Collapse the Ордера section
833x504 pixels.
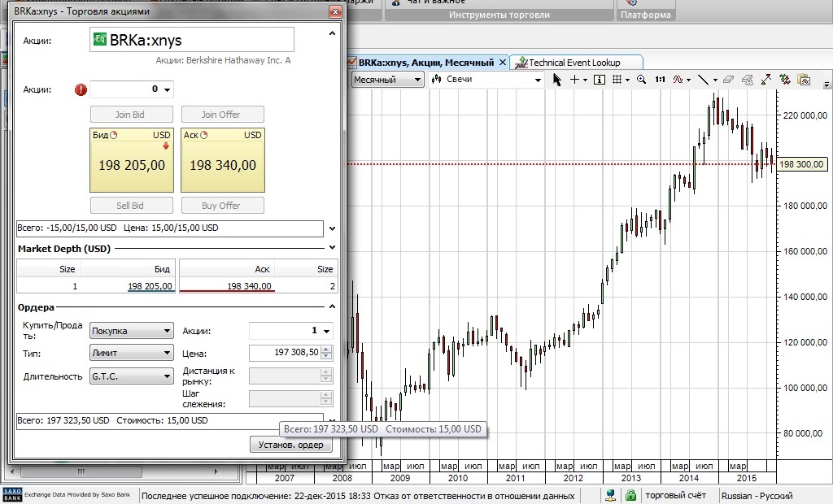coord(332,307)
